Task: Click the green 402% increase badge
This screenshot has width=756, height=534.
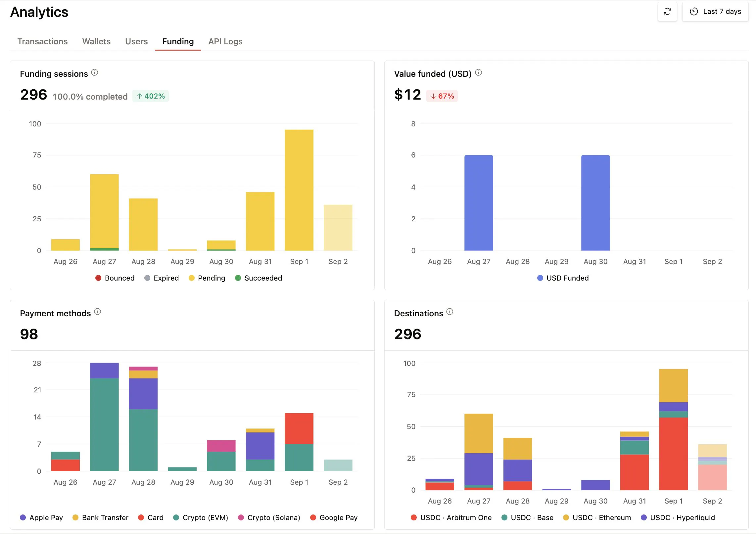Action: 151,96
